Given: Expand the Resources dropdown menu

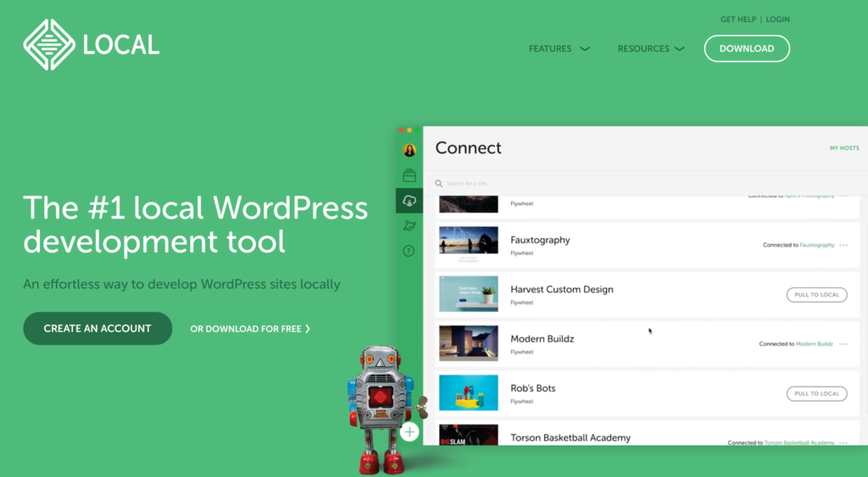Looking at the screenshot, I should coord(650,49).
